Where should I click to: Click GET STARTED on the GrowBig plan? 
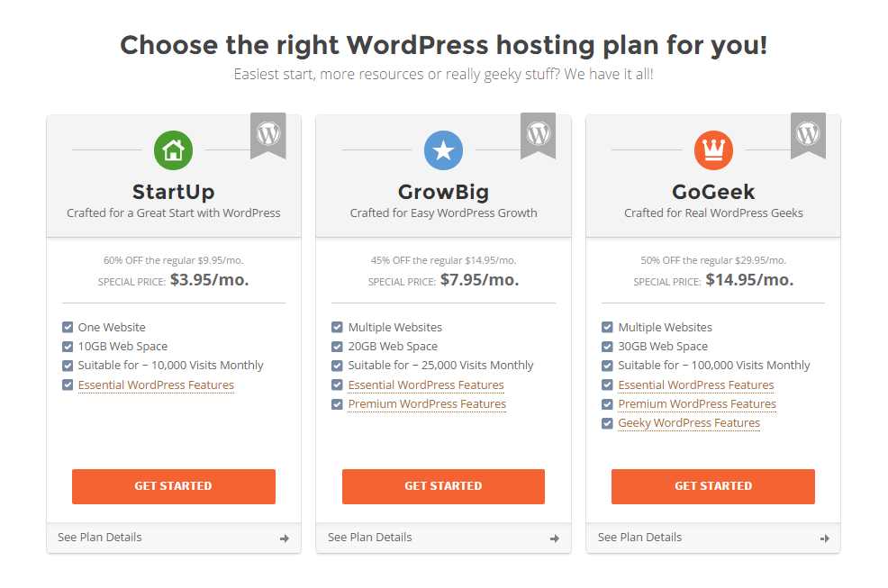pos(443,486)
